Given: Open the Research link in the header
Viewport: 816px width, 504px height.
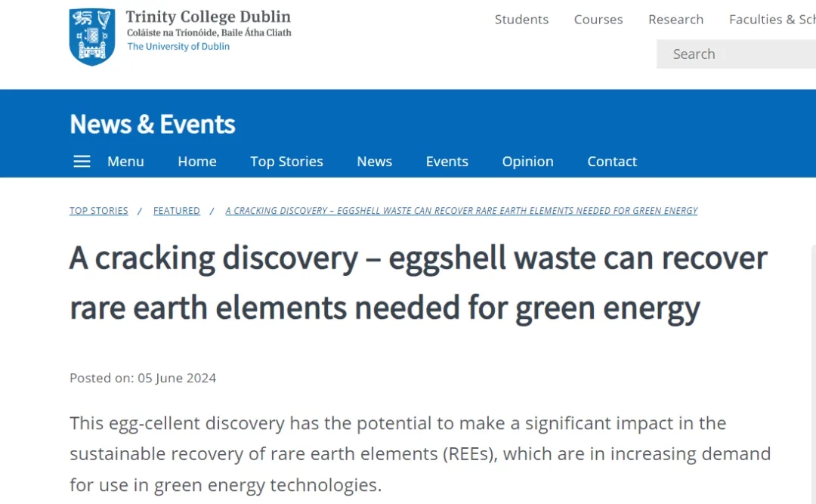Looking at the screenshot, I should [x=676, y=20].
